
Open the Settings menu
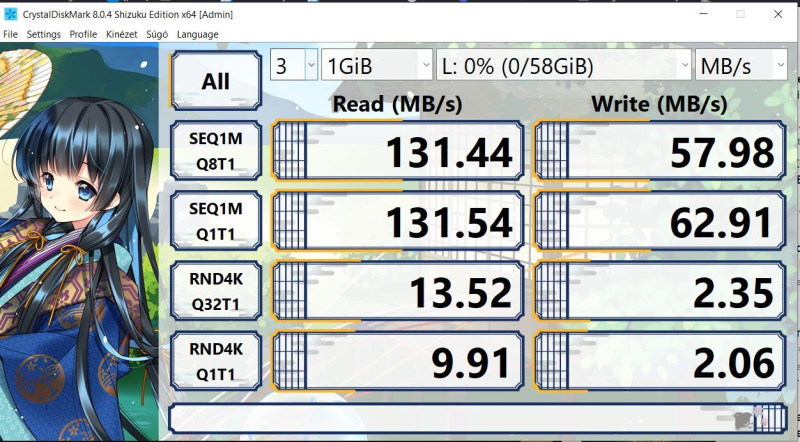pos(43,34)
